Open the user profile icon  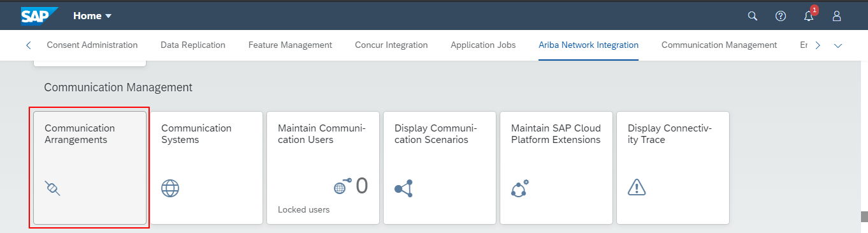tap(837, 16)
